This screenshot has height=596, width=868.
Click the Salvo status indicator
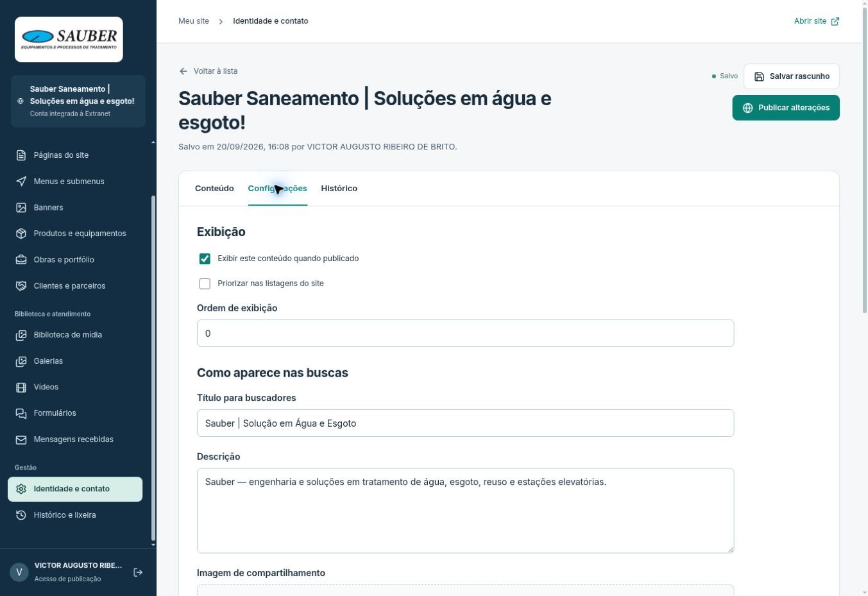point(725,76)
